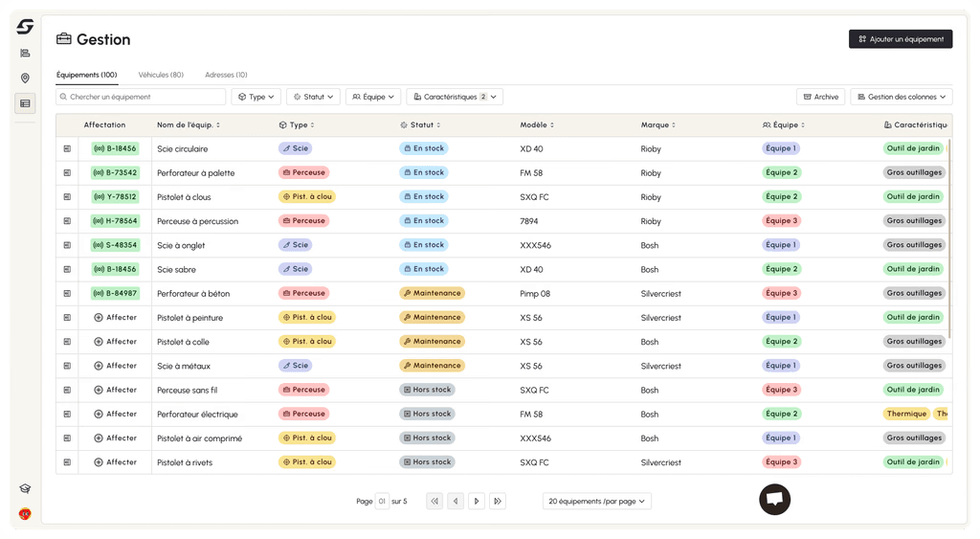Click the Thermique tag of Perforateur électrique
Image resolution: width=980 pixels, height=539 pixels.
(906, 414)
